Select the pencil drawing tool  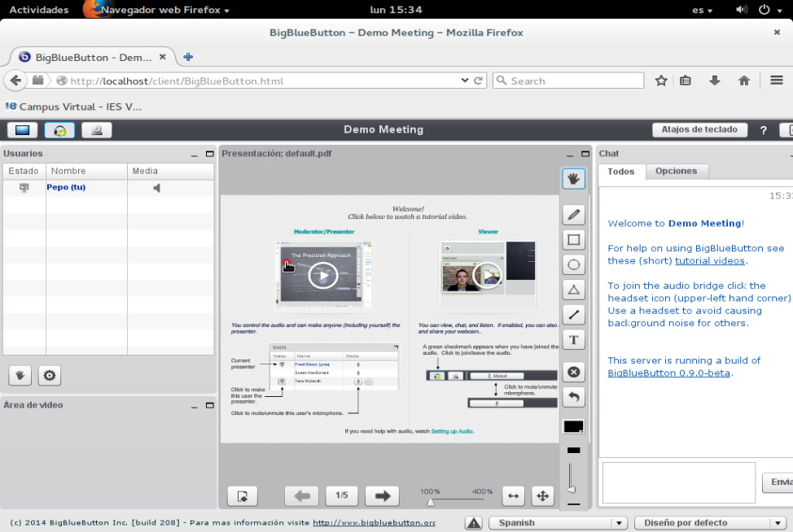click(573, 215)
